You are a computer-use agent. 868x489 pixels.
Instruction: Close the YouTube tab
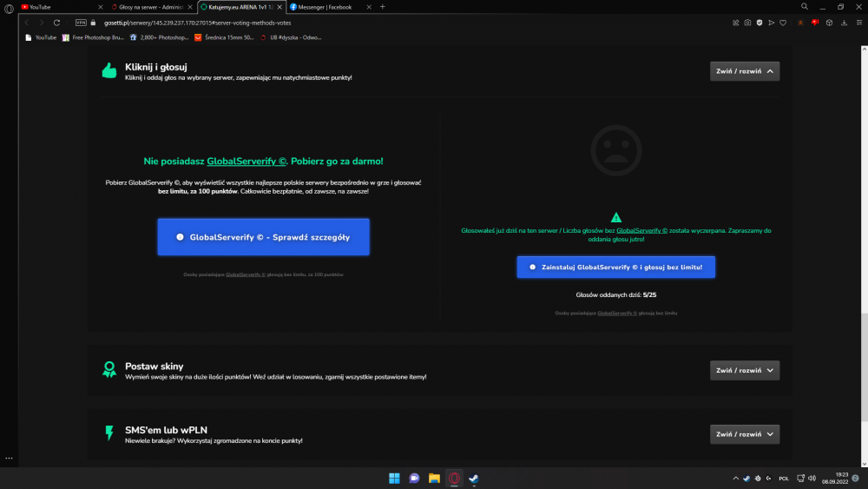pyautogui.click(x=100, y=7)
